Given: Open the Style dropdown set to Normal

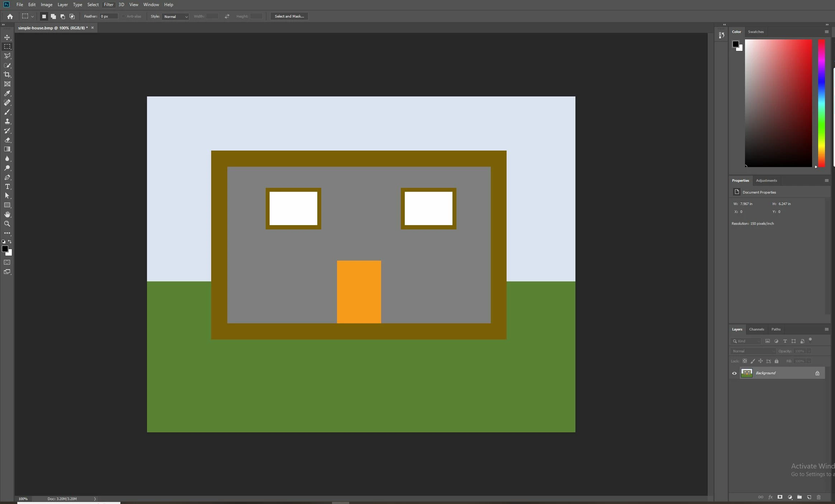Looking at the screenshot, I should point(175,16).
